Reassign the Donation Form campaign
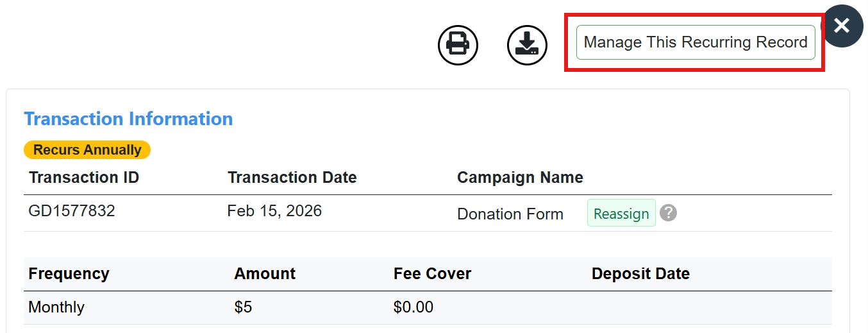This screenshot has height=333, width=868. [621, 214]
